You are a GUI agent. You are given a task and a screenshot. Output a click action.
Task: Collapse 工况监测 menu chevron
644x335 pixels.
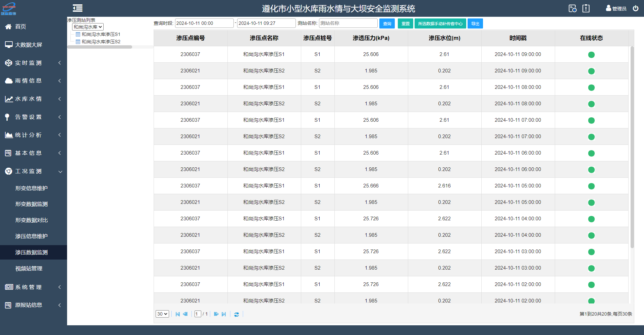(60, 172)
